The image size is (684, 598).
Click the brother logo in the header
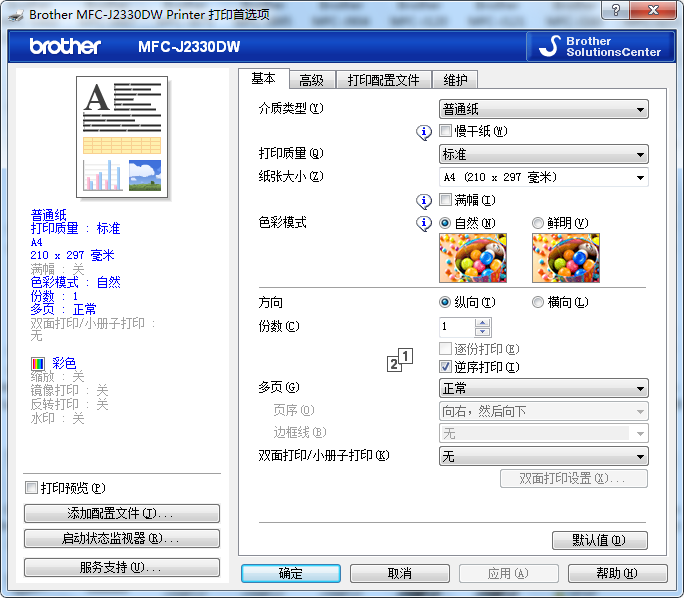[x=65, y=46]
